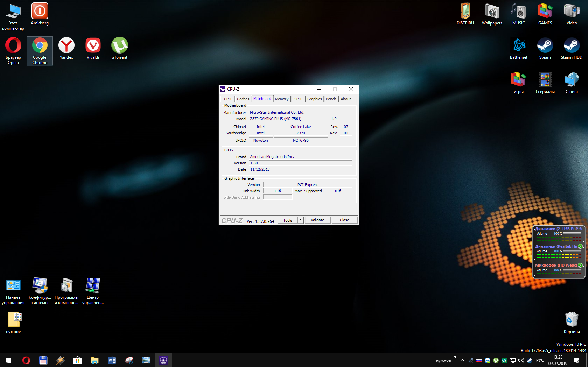Click the Manufacturer field Micro-Star International

300,112
